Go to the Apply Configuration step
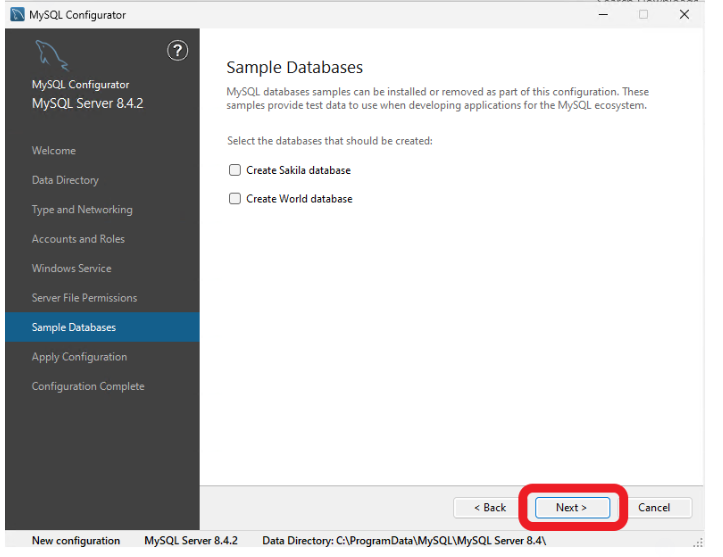Image resolution: width=723 pixels, height=557 pixels. 79,357
